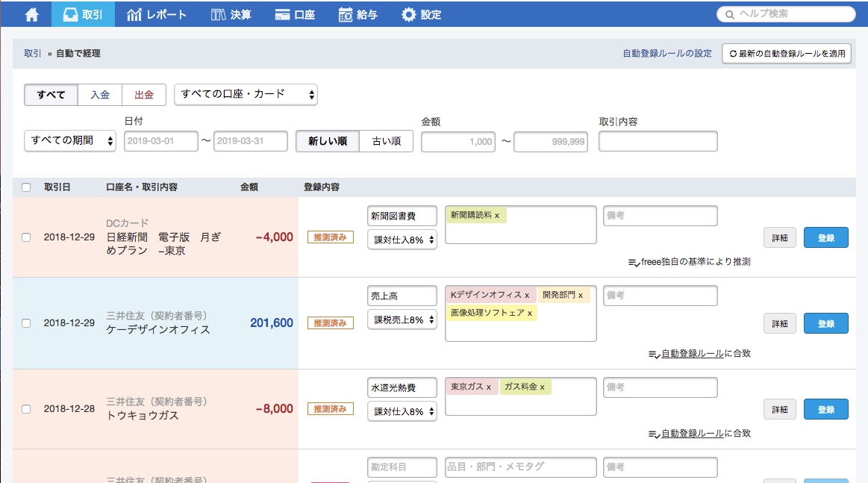
Task: Click the 取引 breadcrumb link
Action: 32,53
